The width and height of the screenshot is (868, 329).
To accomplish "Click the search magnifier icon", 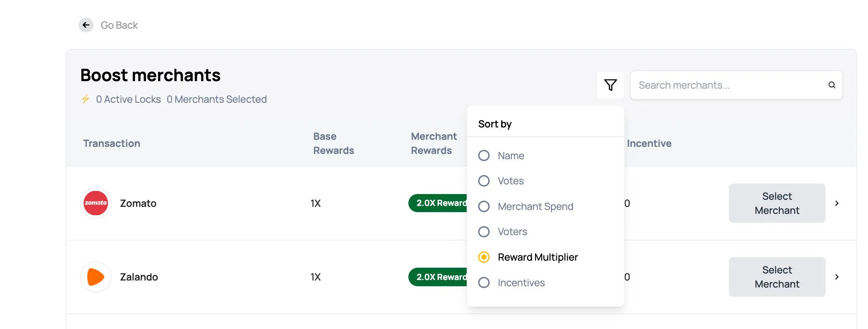I will (832, 85).
